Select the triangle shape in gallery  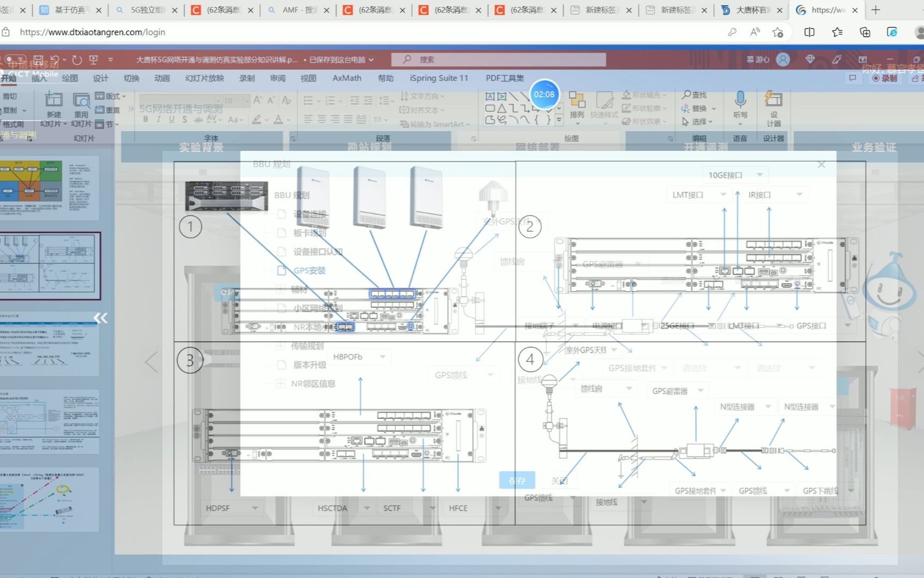click(501, 108)
